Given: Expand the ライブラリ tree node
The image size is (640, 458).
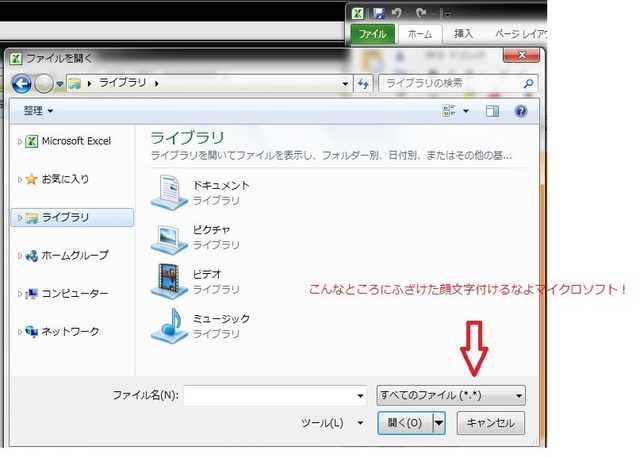Looking at the screenshot, I should (x=20, y=218).
